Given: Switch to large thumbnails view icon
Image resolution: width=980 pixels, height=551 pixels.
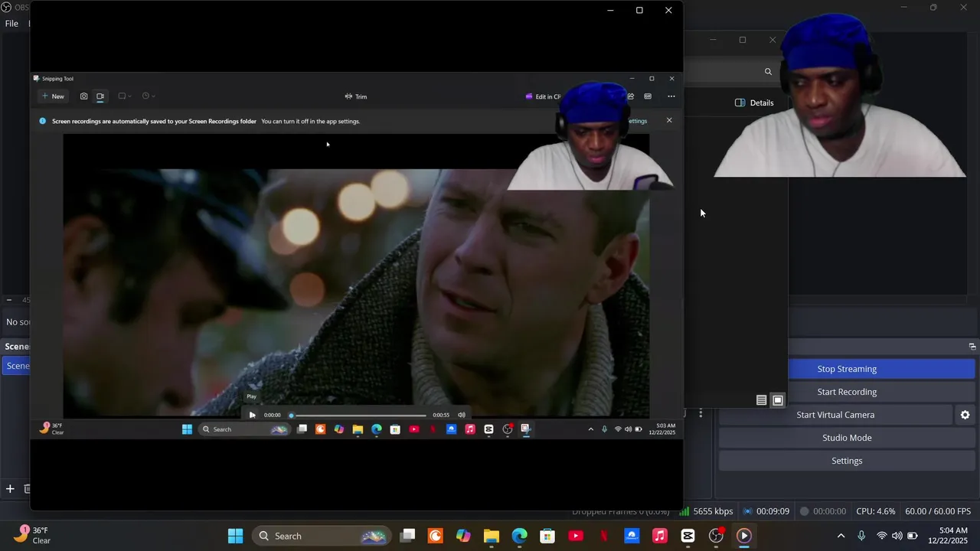Looking at the screenshot, I should click(x=778, y=400).
